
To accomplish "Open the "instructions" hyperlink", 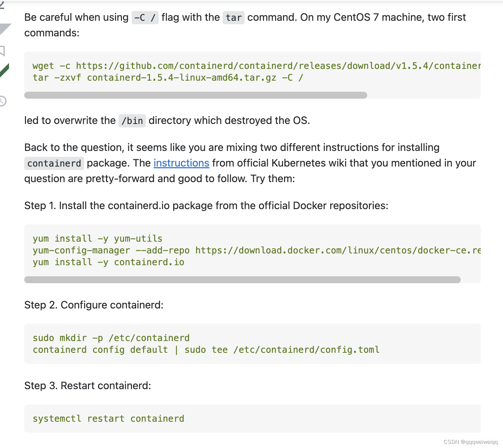I will pos(181,163).
